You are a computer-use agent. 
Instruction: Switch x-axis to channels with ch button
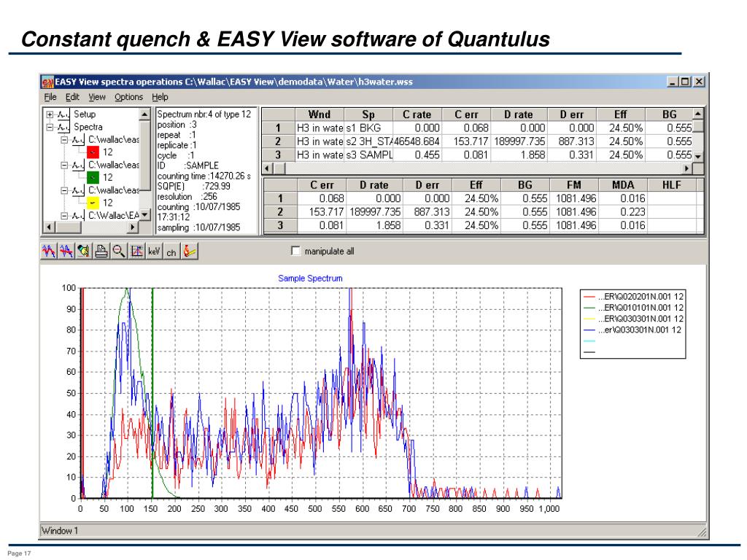pyautogui.click(x=171, y=251)
